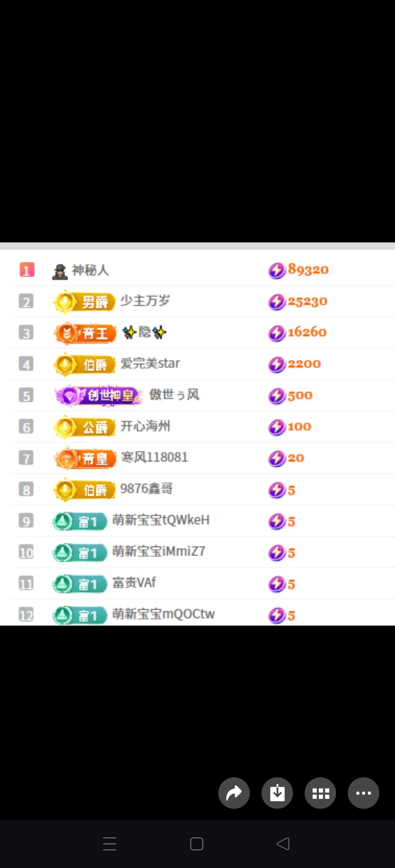Click the 伯爵 badge beside 9876鑫哥

(x=84, y=490)
